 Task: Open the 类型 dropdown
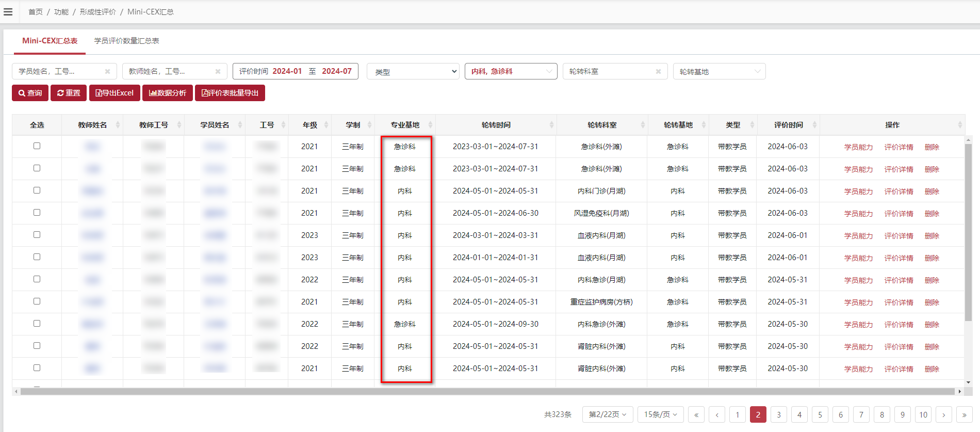coord(413,71)
